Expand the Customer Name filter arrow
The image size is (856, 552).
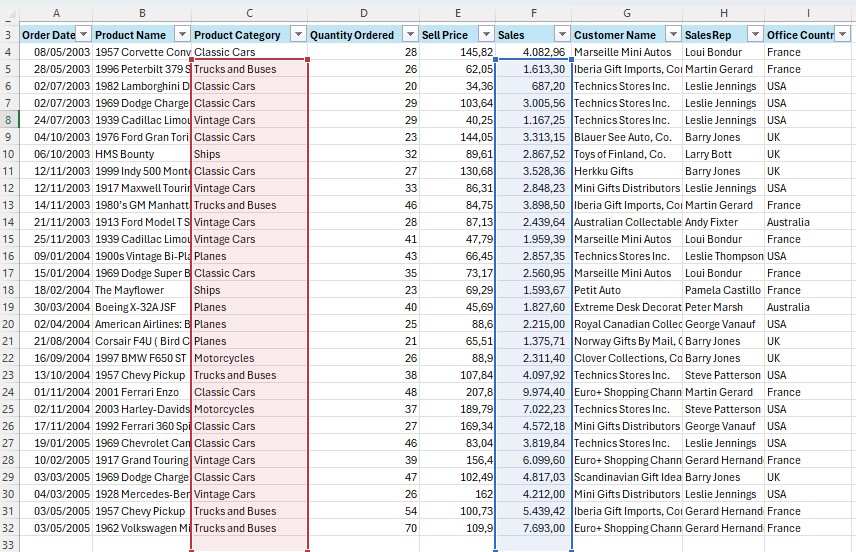672,35
